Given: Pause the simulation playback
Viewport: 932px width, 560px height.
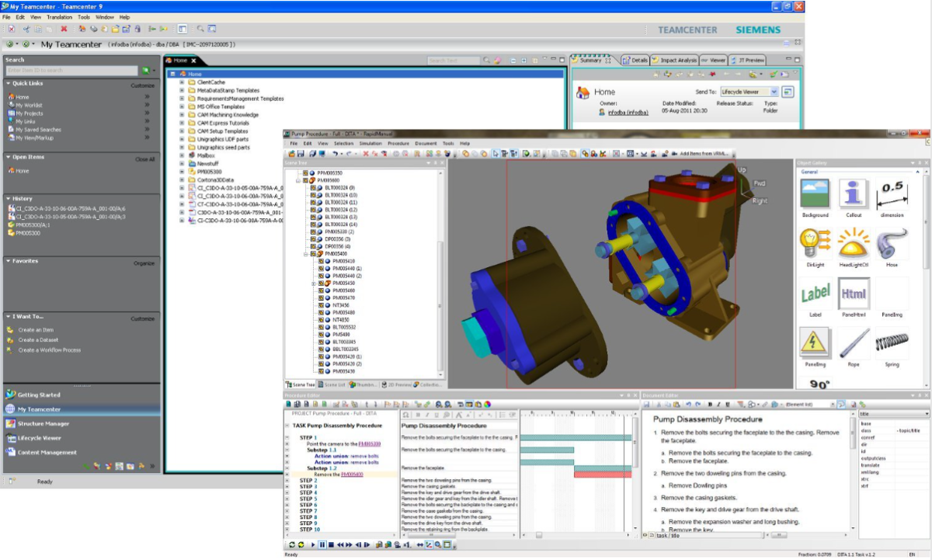Looking at the screenshot, I should click(x=322, y=545).
